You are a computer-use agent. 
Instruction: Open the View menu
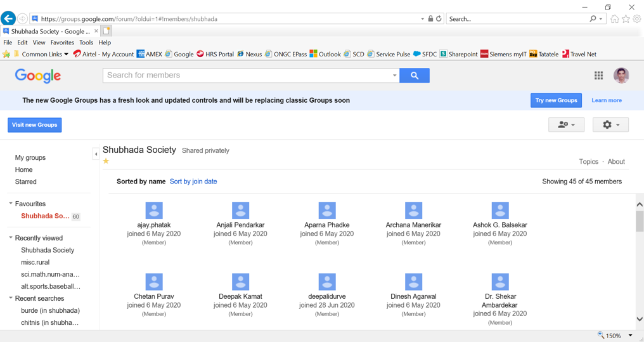click(x=39, y=43)
